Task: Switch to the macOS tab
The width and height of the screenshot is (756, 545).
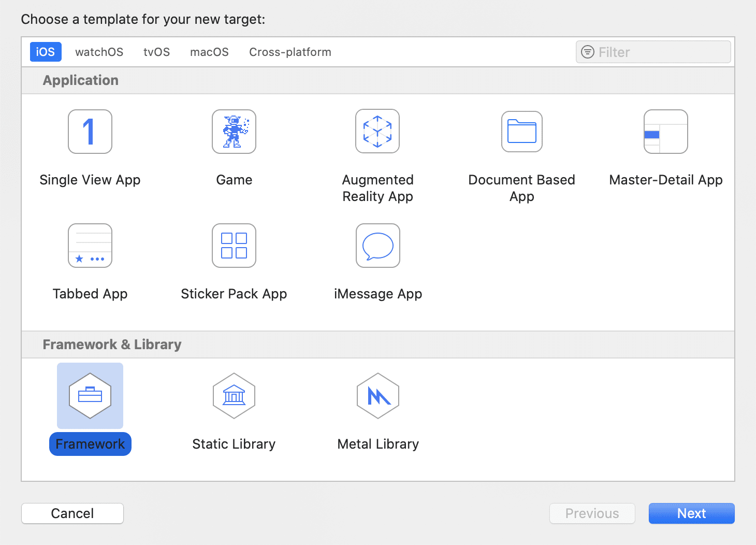Action: pyautogui.click(x=209, y=52)
